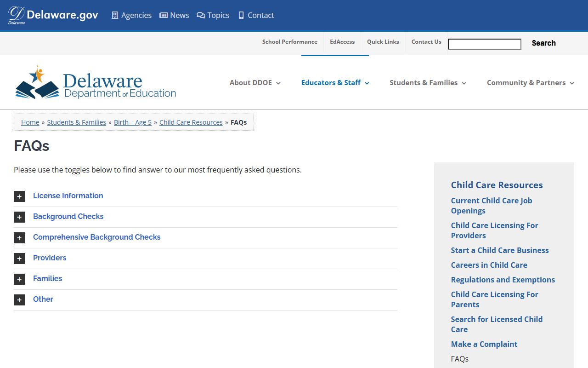Screen dimensions: 588x368
Task: Open Start a Child Care Business
Action: click(x=500, y=250)
